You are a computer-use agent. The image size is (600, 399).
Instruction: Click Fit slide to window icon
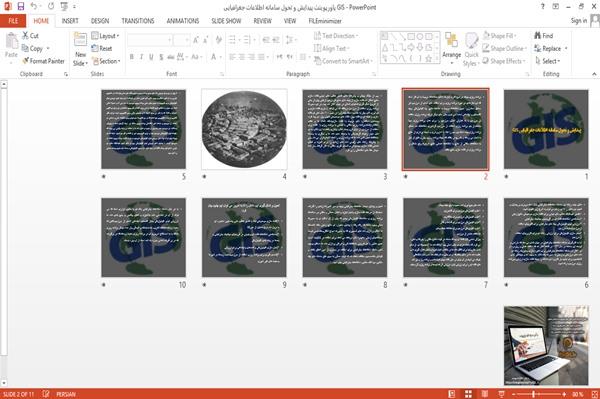coord(594,394)
